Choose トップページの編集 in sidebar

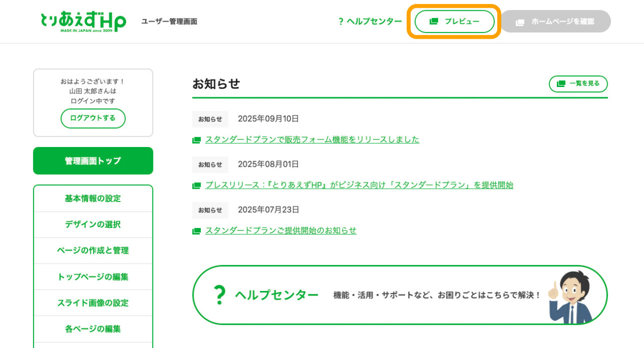93,277
